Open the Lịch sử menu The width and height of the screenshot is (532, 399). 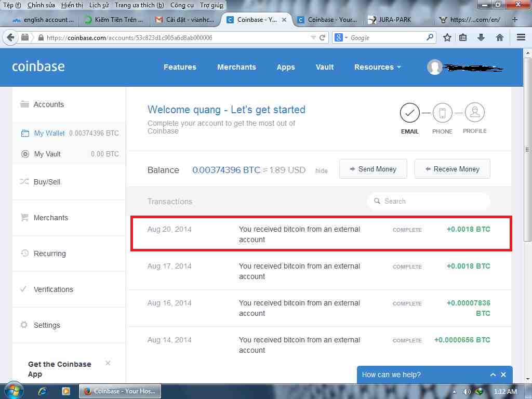click(x=99, y=5)
